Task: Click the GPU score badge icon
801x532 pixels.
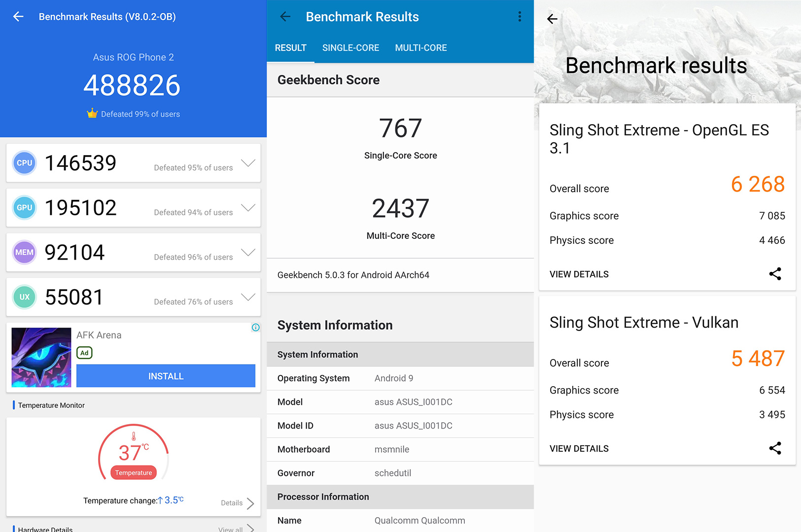Action: click(25, 208)
